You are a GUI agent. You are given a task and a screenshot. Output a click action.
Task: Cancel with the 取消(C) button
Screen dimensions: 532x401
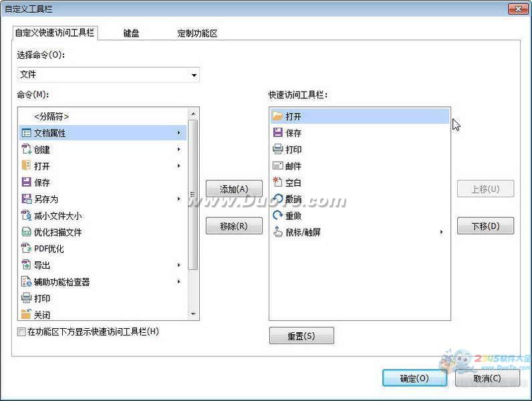[487, 378]
